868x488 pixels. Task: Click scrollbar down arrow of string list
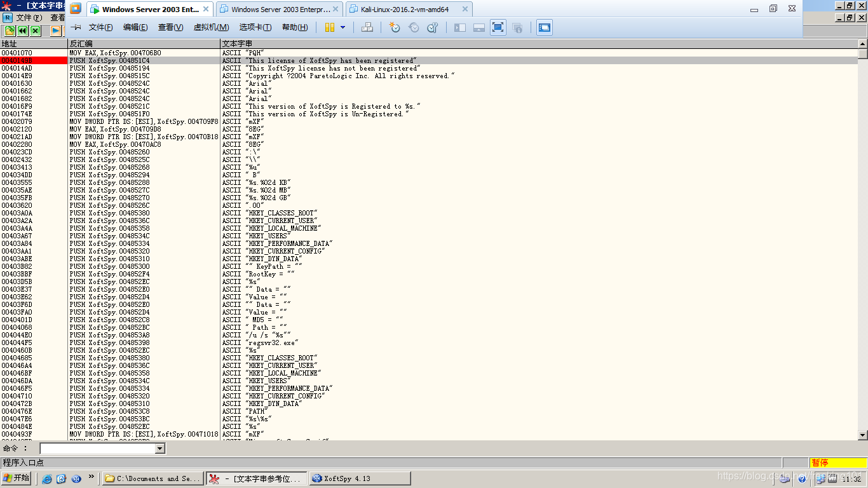[x=863, y=435]
